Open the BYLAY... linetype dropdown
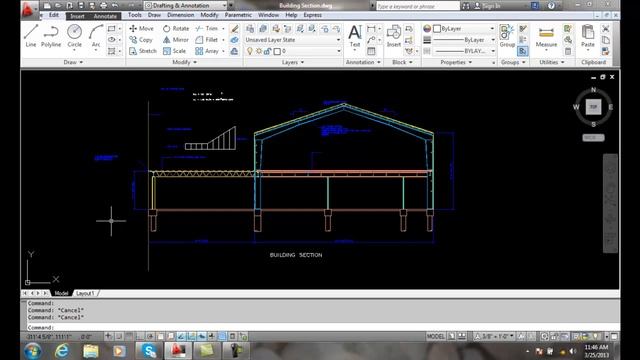 (464, 51)
